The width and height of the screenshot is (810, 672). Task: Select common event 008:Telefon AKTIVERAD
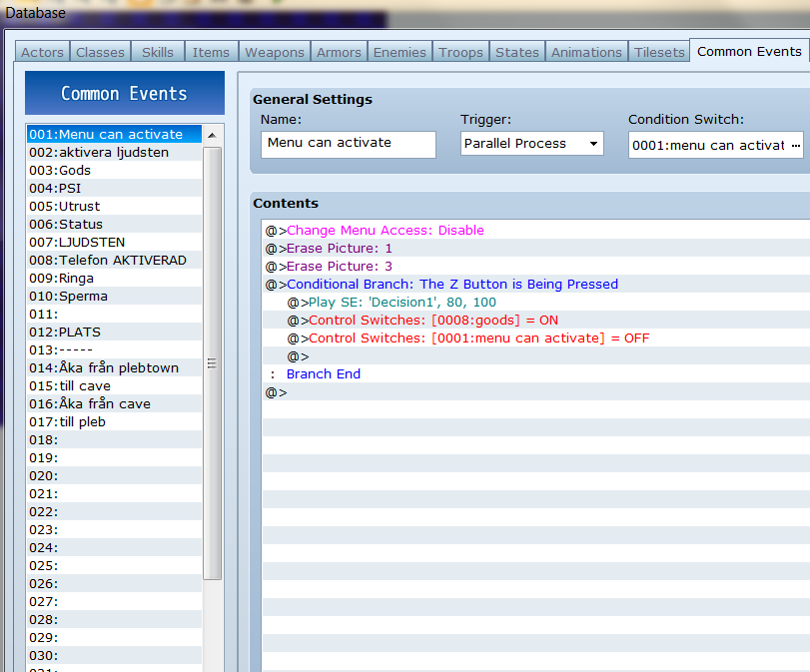[114, 260]
